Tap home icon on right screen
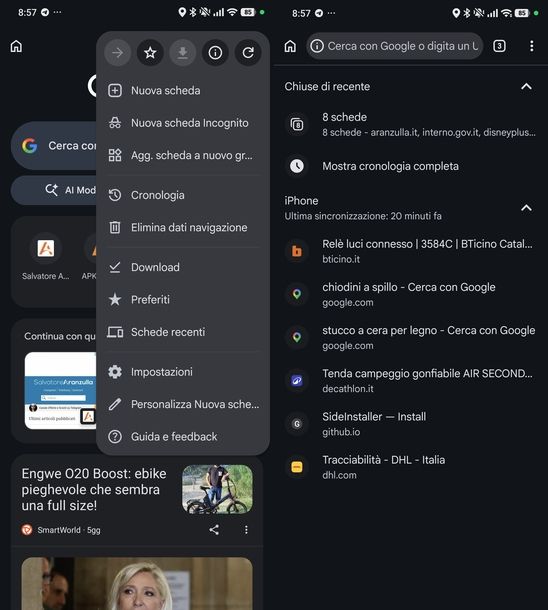548x610 pixels. point(290,46)
